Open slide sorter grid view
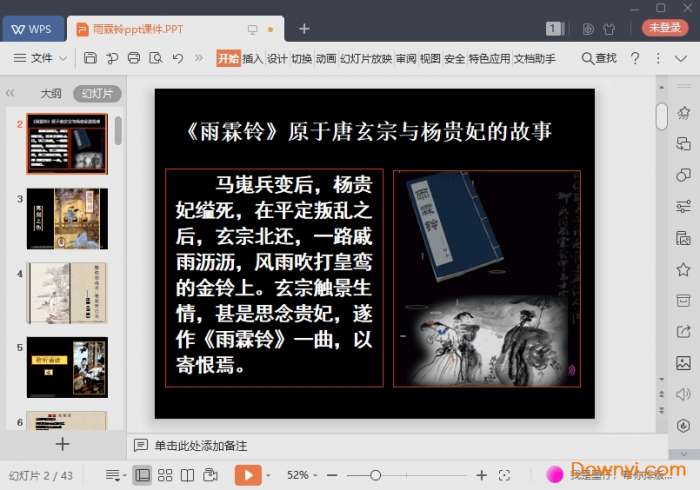This screenshot has height=490, width=700. (x=166, y=475)
